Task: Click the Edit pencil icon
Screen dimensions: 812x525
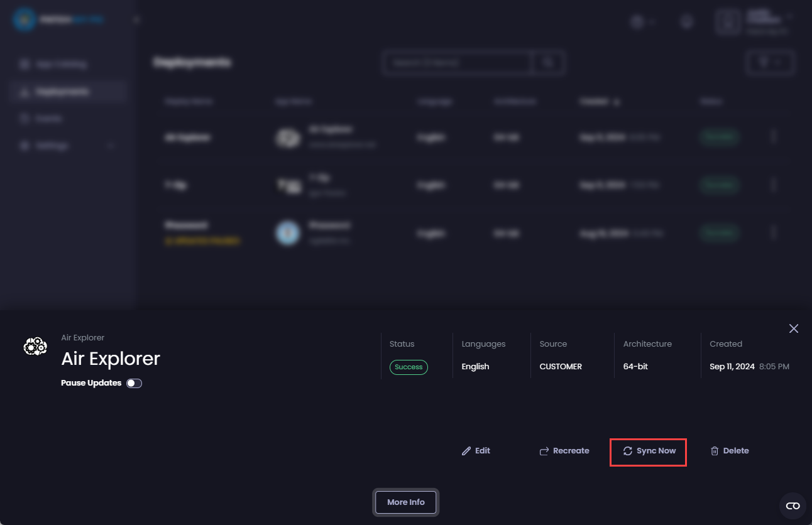Action: pyautogui.click(x=466, y=450)
